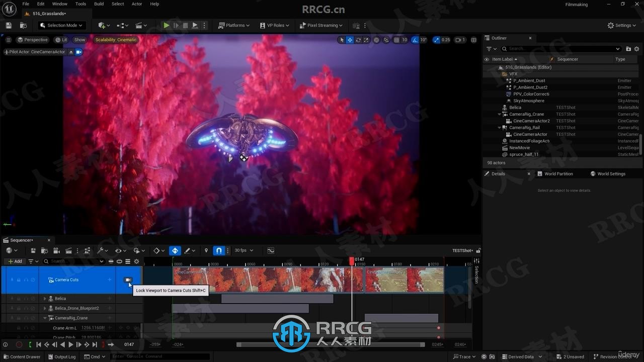Toggle grid snapping in the viewport
Viewport: 644px width, 362px height.
[x=396, y=40]
